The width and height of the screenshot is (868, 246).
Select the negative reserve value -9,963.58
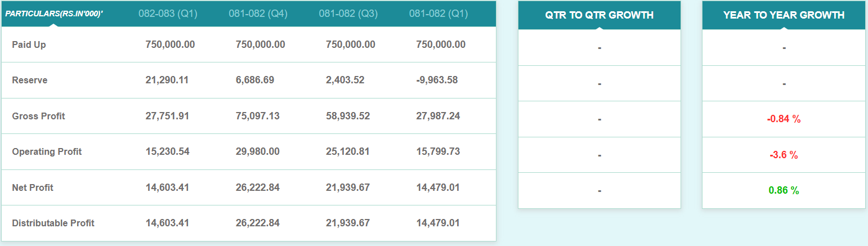(437, 80)
